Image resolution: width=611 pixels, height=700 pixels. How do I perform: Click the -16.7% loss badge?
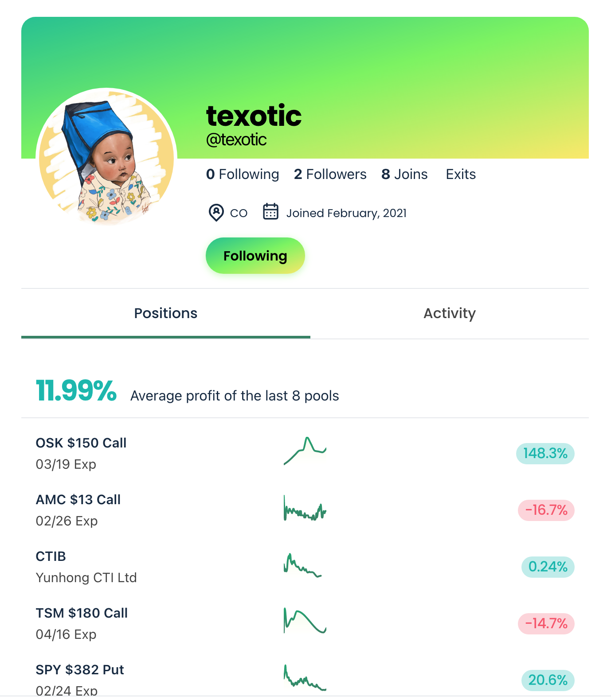tap(546, 510)
